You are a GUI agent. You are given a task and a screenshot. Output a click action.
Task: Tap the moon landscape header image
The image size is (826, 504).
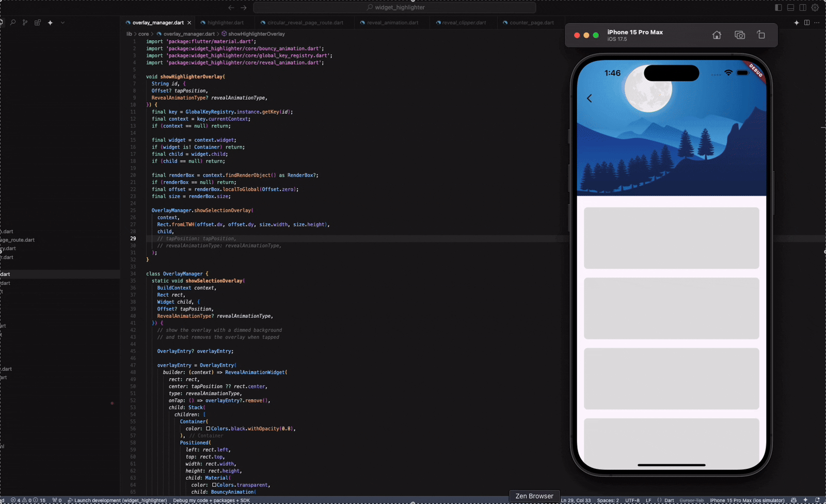tap(671, 129)
